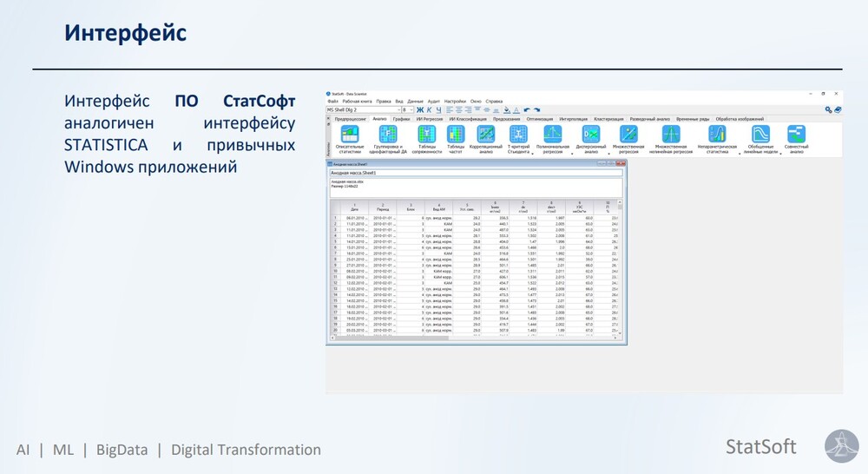Open the Настройки menu
This screenshot has width=868, height=474.
pos(455,102)
